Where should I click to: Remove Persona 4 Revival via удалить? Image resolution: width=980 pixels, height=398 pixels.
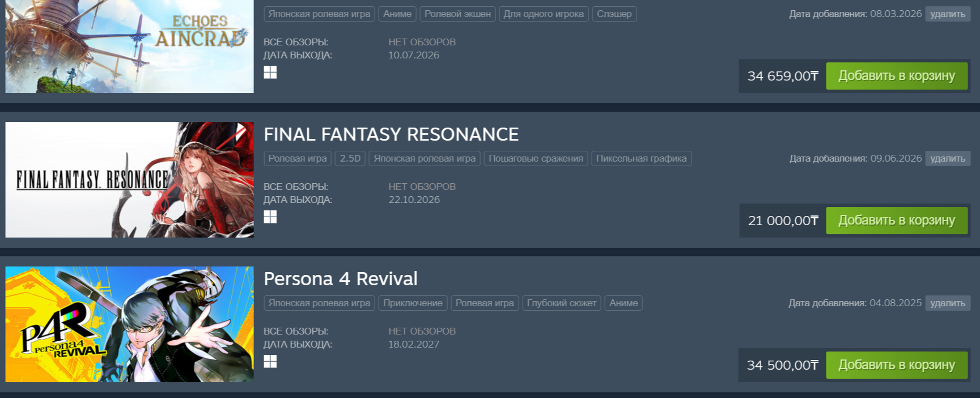[x=948, y=303]
